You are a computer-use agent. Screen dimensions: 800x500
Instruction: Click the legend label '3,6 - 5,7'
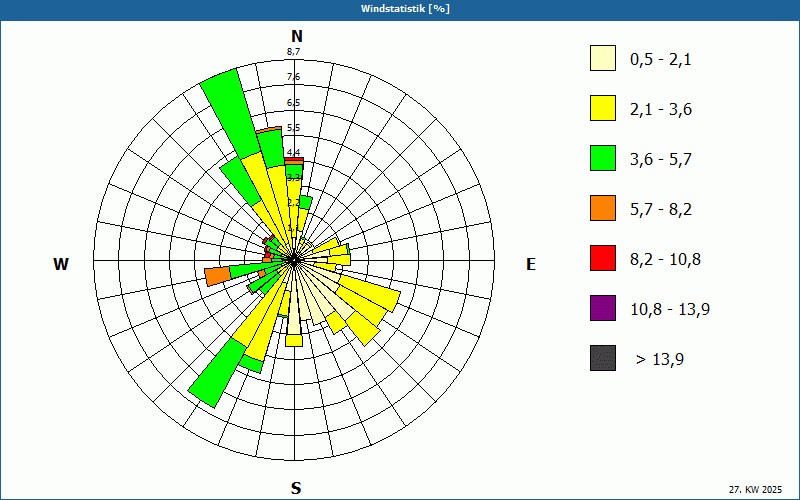(x=661, y=160)
